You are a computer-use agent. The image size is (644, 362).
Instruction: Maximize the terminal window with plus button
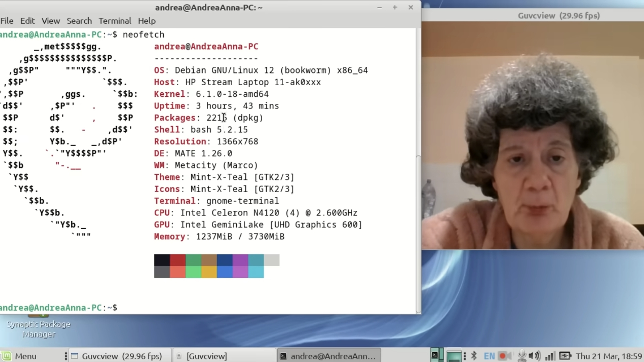coord(395,7)
